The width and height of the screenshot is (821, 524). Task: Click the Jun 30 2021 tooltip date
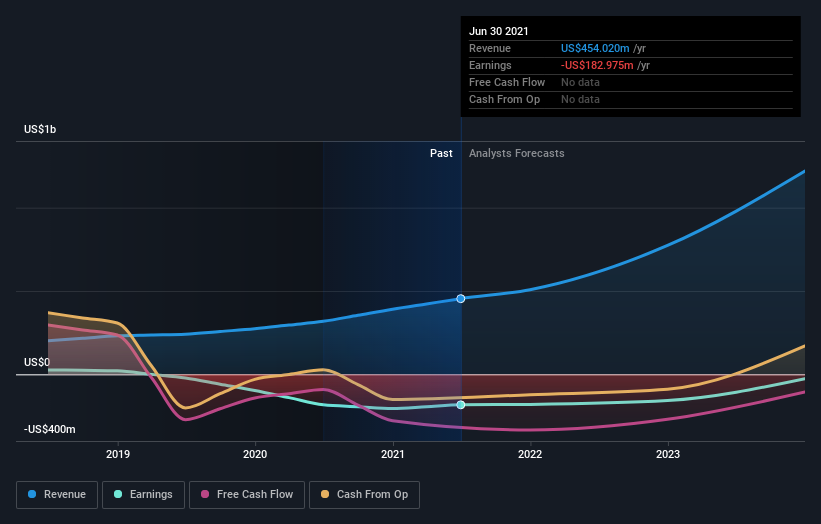[x=498, y=31]
